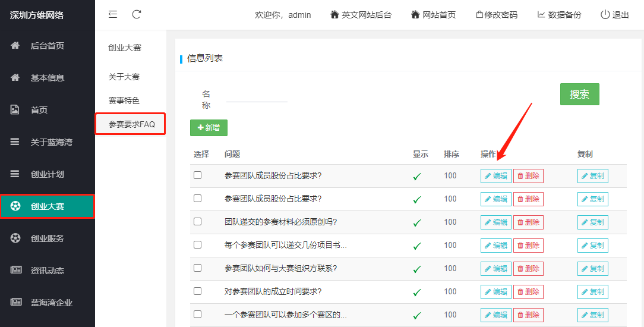Collapse the sidebar with the menu fold icon
644x327 pixels.
click(113, 14)
